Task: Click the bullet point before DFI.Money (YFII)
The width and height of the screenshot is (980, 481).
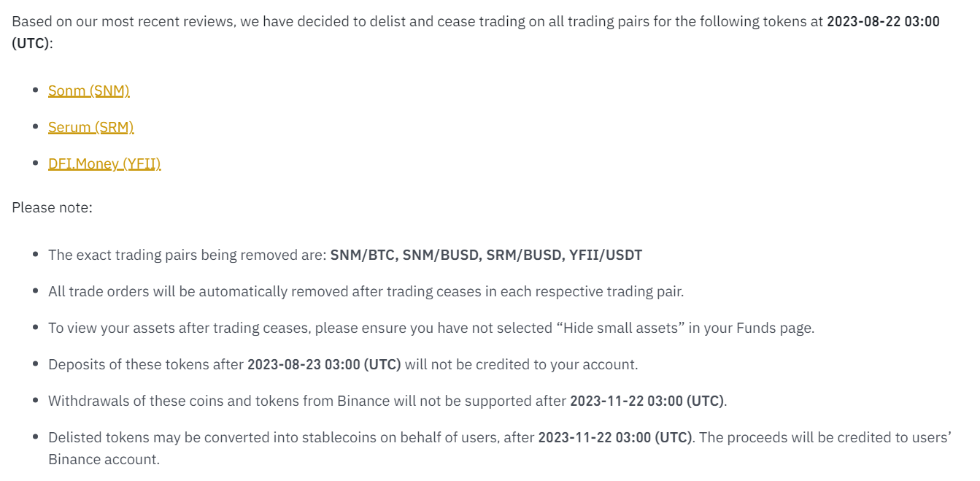Action: tap(35, 163)
